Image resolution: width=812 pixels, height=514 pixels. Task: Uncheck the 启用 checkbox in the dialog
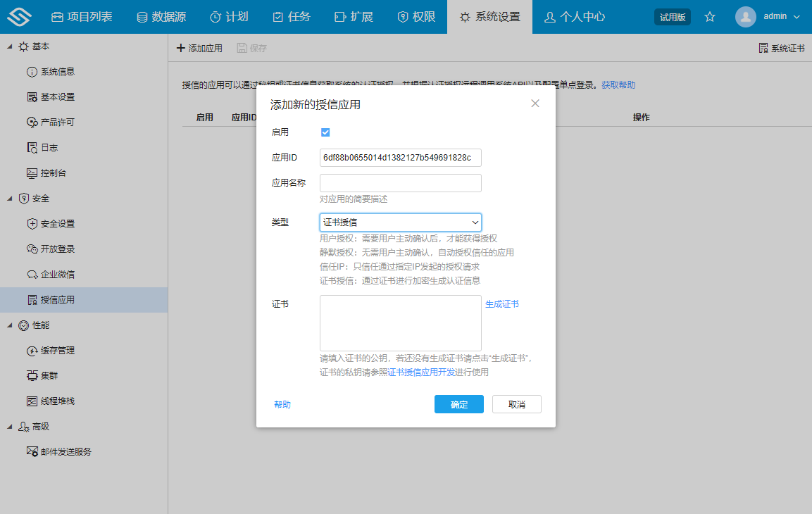(325, 131)
